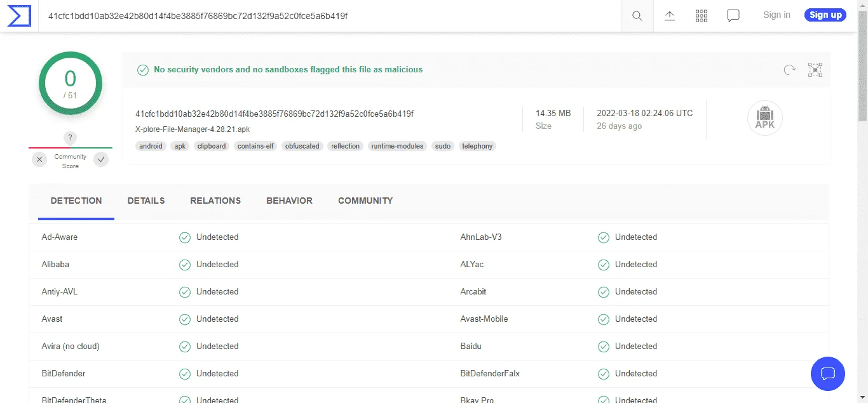Click the Avira (no cloud) vendor name
868x403 pixels.
click(x=71, y=347)
